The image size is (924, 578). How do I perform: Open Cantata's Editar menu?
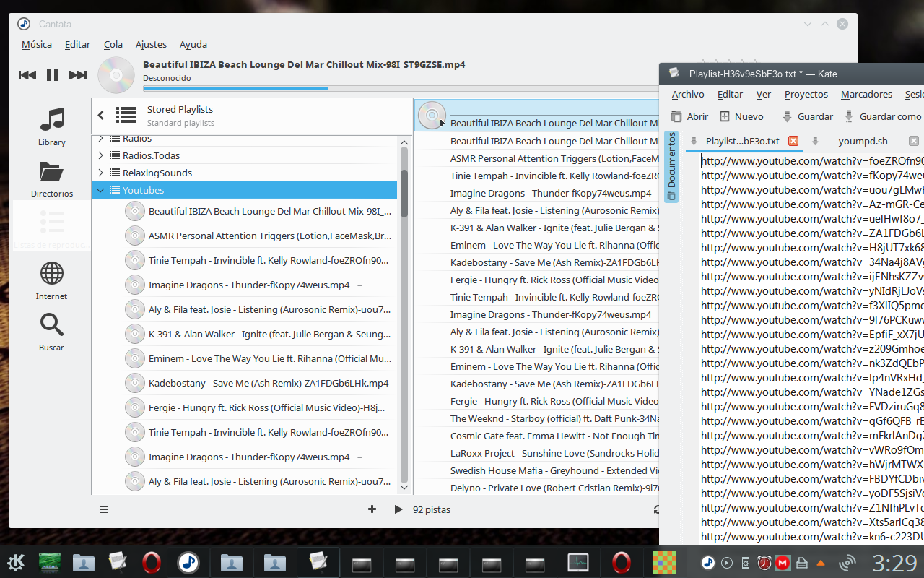point(78,44)
